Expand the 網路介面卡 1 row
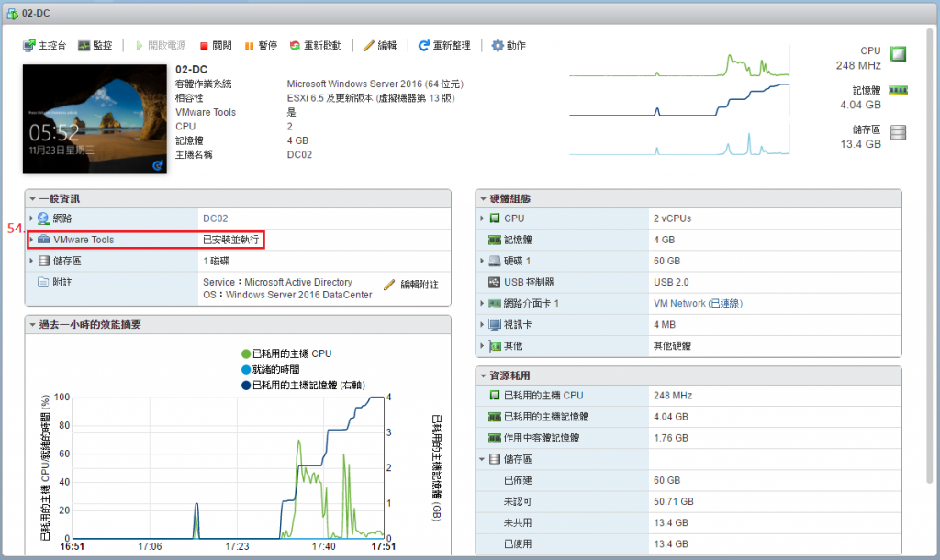 (x=482, y=303)
